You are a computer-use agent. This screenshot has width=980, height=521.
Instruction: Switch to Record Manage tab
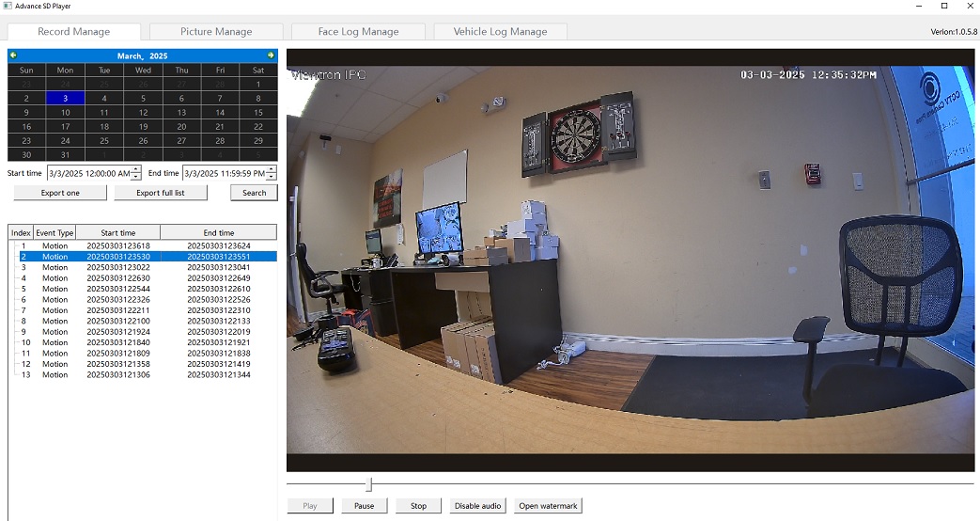(73, 31)
